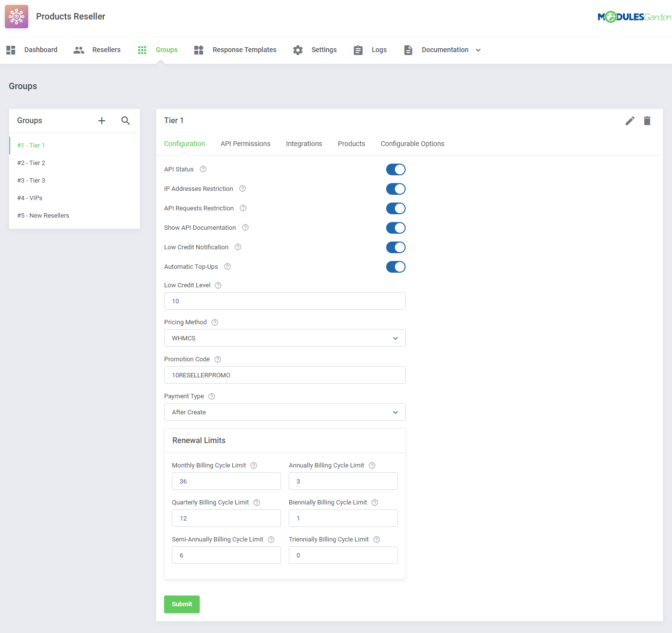Search groups using the magnifier icon
This screenshot has width=672, height=633.
(x=126, y=120)
